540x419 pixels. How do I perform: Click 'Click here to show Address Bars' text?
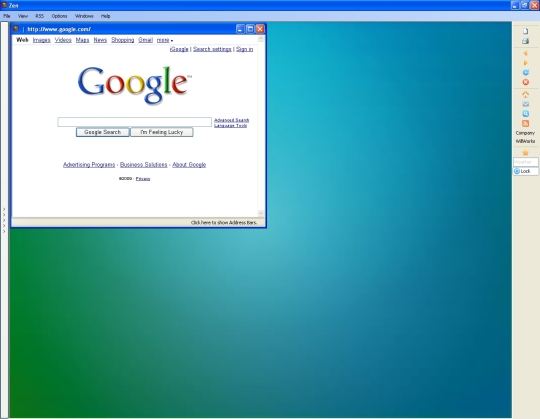[224, 223]
